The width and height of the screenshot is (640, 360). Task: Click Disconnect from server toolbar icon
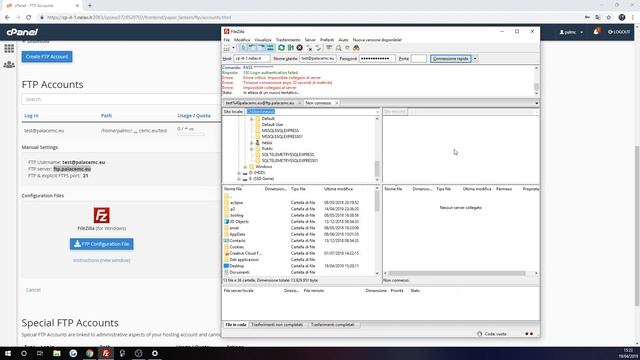click(x=309, y=48)
